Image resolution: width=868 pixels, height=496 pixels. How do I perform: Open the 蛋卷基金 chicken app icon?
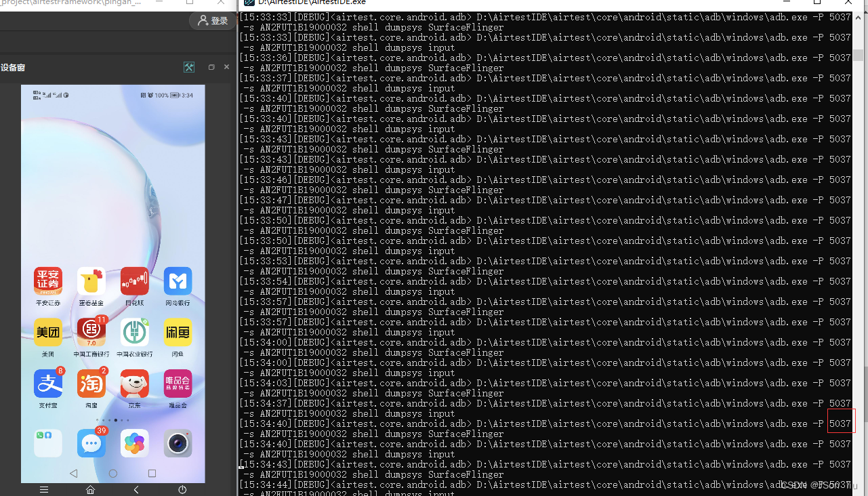point(91,281)
